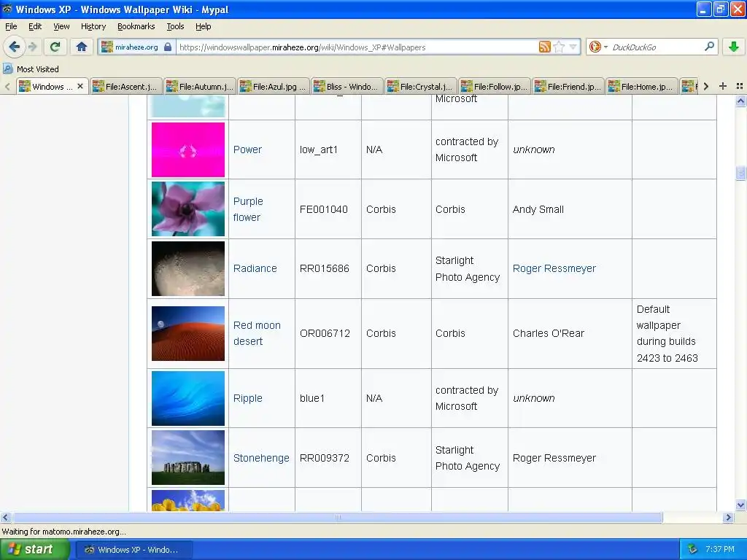The image size is (747, 560).
Task: Click the 7:37 PM taskbar clock
Action: 720,549
